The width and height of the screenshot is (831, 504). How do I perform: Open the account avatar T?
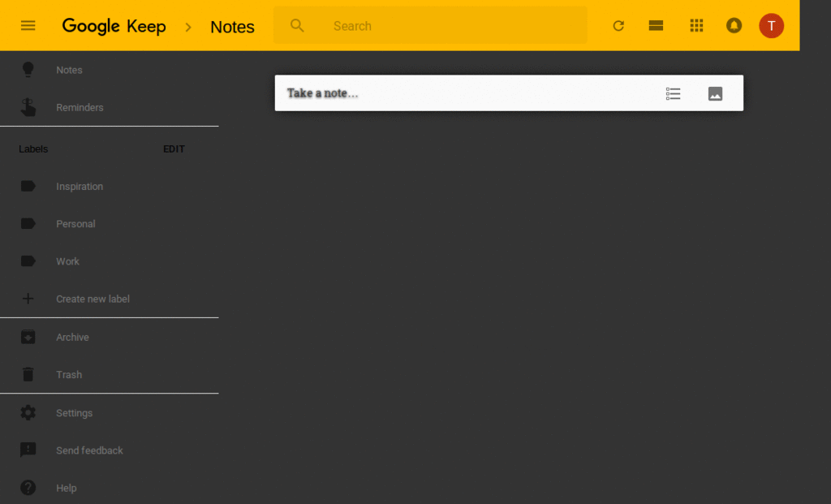click(x=771, y=25)
